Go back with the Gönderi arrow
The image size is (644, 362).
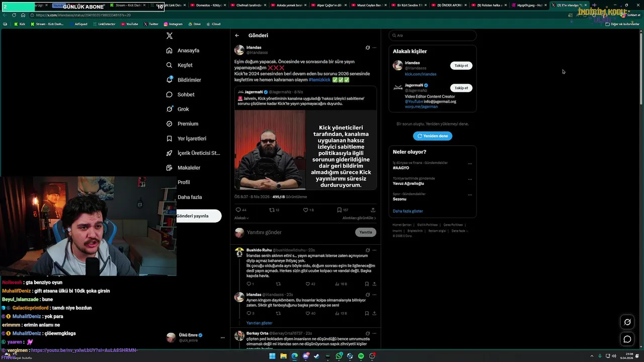pyautogui.click(x=237, y=36)
